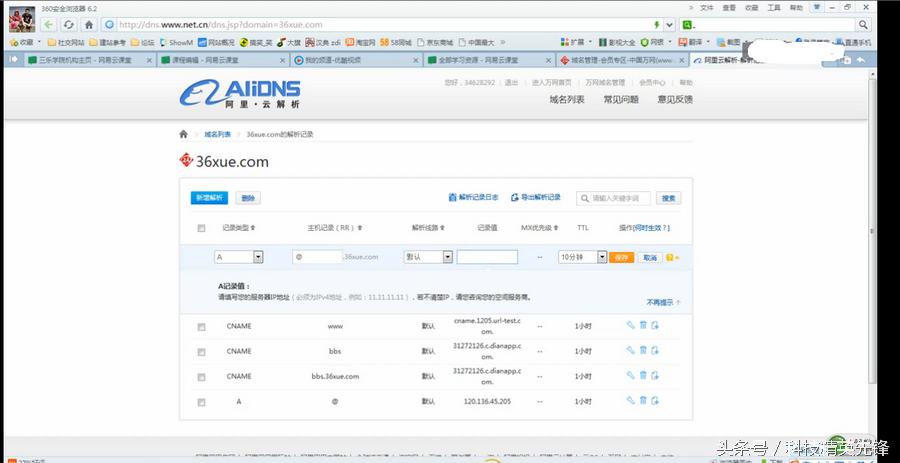Click 导出解析记录 link
Image resolution: width=900 pixels, height=463 pixels.
click(536, 197)
